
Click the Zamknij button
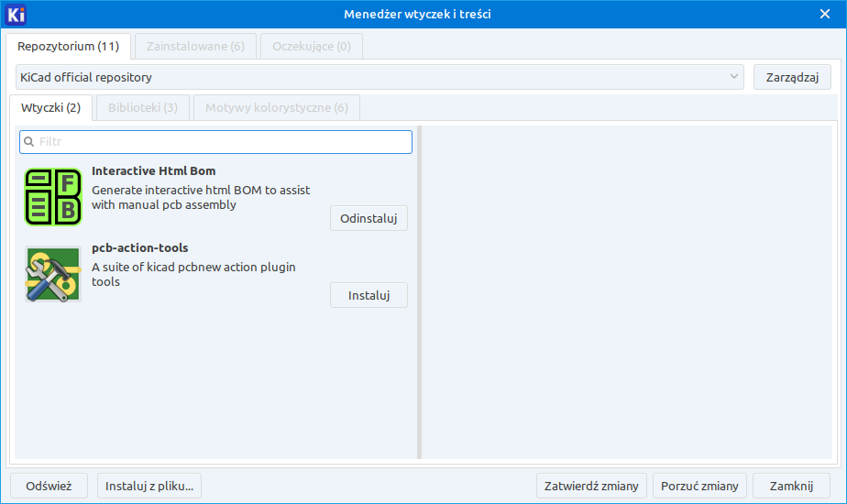(791, 486)
